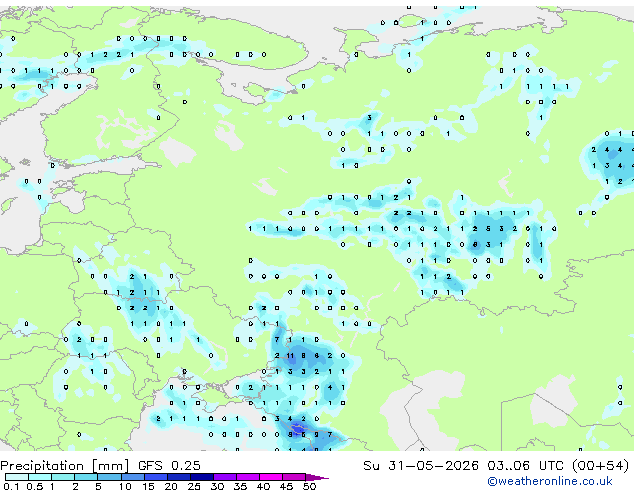Click the 30–35 mm purple legend swatch
The width and height of the screenshot is (634, 490).
(x=225, y=477)
